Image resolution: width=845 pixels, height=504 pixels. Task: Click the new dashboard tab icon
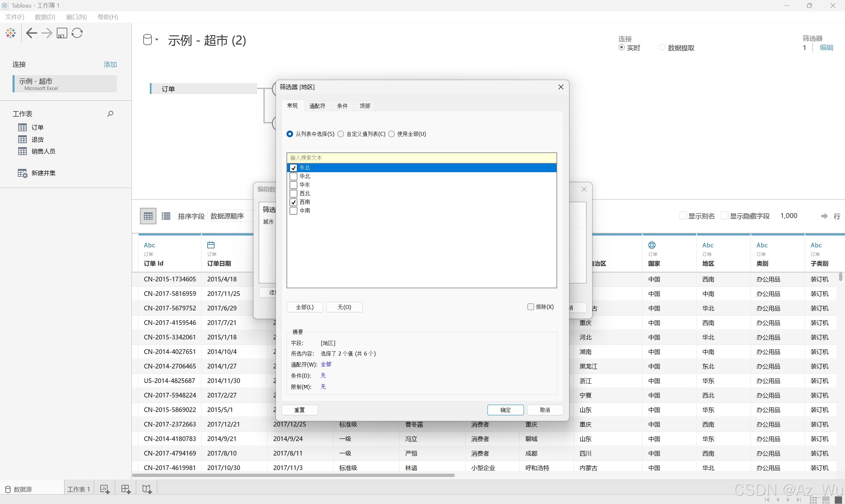point(126,489)
